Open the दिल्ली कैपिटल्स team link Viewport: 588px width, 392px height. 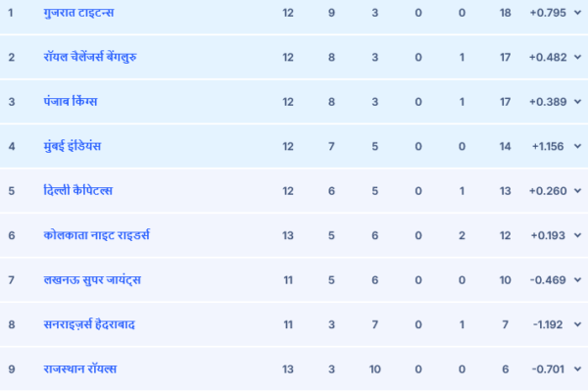(x=78, y=190)
